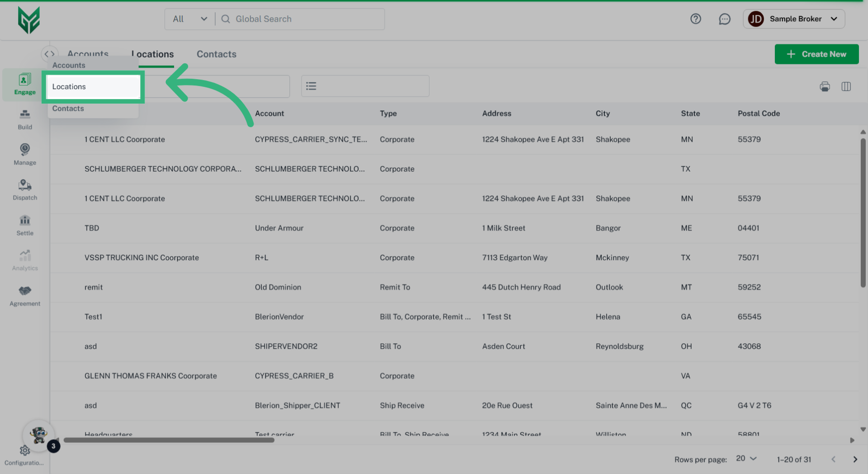Screen dimensions: 868x474
Task: Select Locations in the Engage submenu
Action: coord(93,87)
